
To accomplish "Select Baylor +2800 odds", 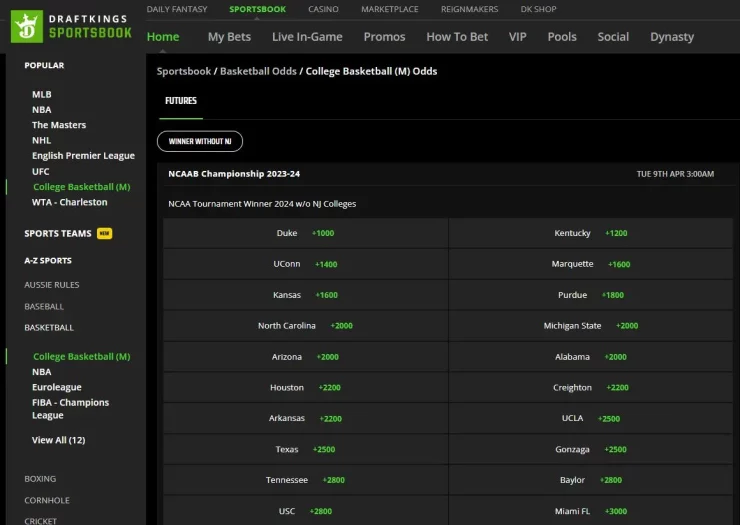I will [x=590, y=480].
